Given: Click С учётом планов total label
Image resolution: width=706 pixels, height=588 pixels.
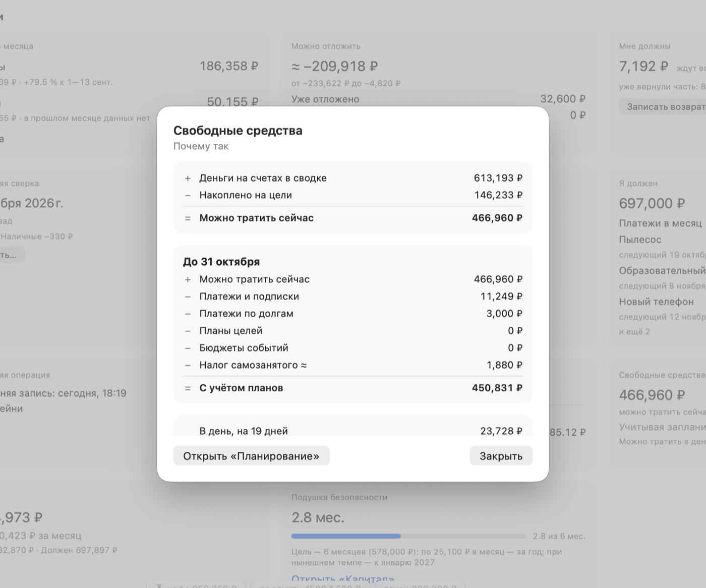Looking at the screenshot, I should [241, 388].
